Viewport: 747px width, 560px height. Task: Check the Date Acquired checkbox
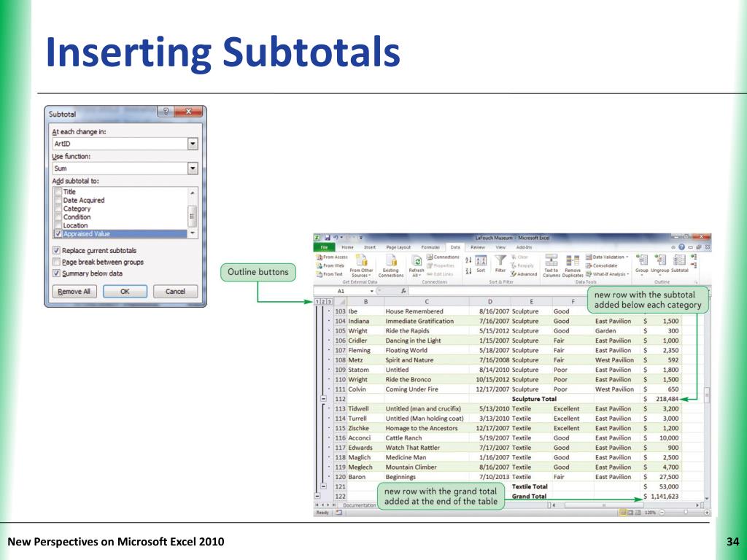point(58,200)
